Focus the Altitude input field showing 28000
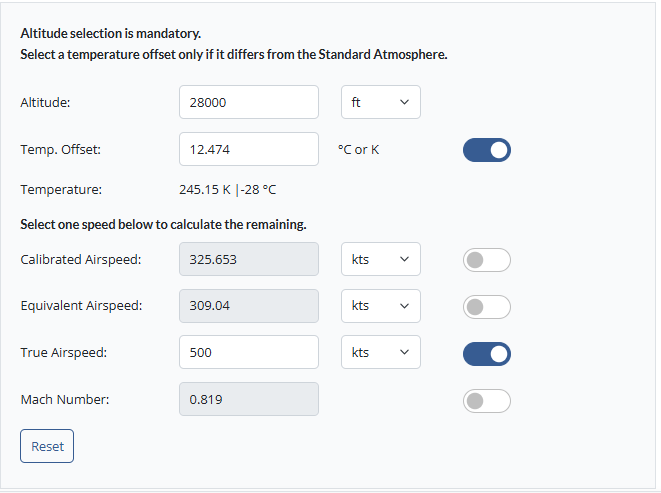 click(249, 102)
